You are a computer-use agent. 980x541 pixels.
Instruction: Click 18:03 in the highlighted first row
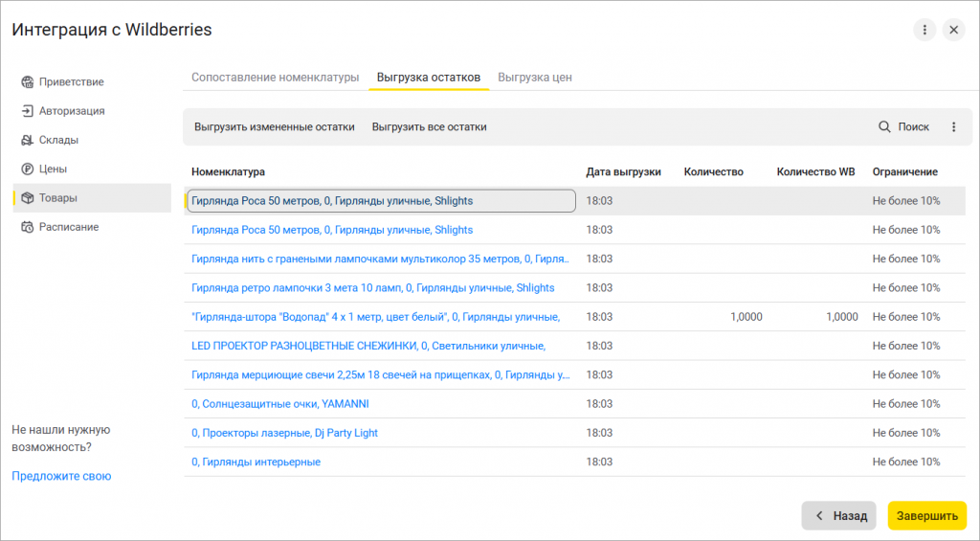[x=599, y=201]
